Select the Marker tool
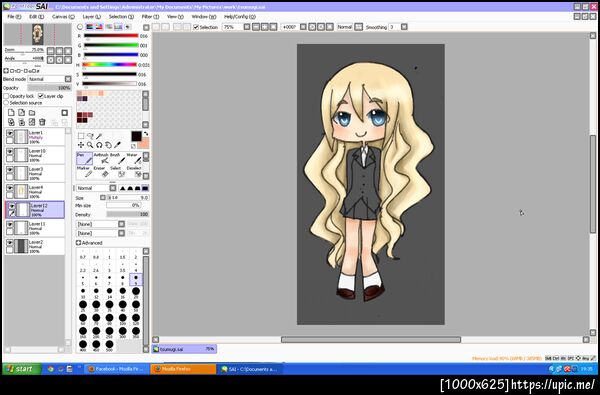 85,172
